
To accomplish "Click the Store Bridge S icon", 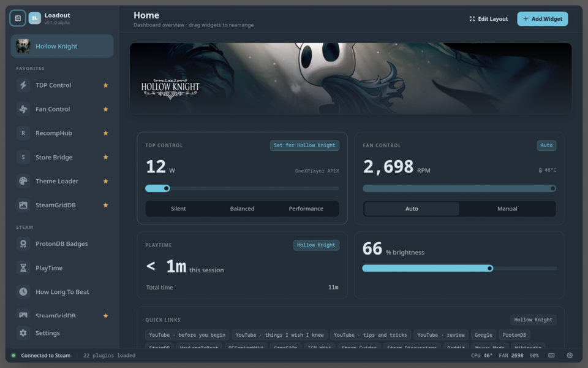I will click(23, 157).
